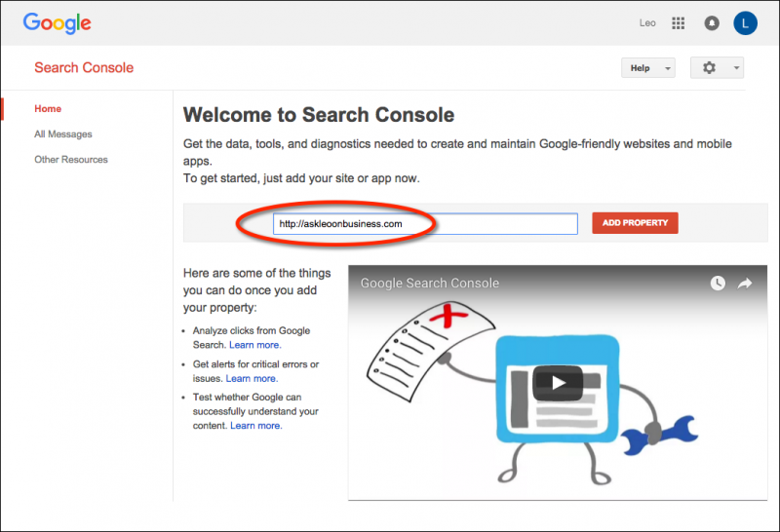The height and width of the screenshot is (532, 780).
Task: Select Home in the sidebar
Action: tap(48, 109)
